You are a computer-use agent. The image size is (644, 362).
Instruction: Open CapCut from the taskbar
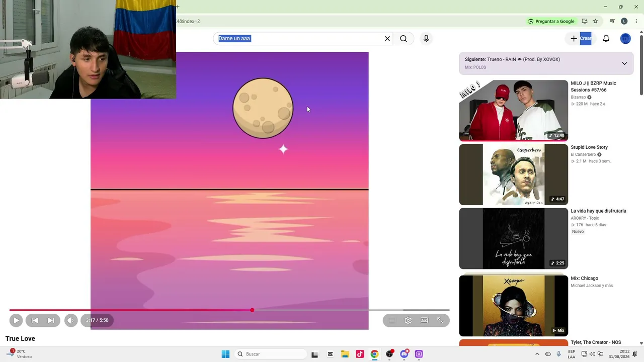pos(330,354)
